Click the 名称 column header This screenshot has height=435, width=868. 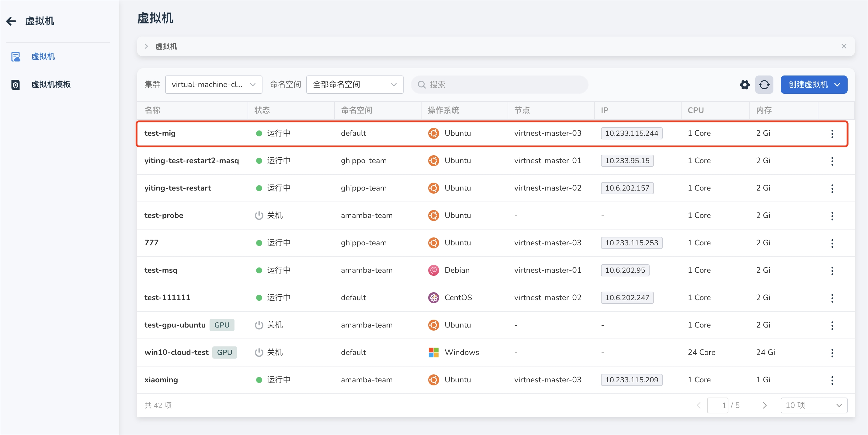[x=152, y=110]
